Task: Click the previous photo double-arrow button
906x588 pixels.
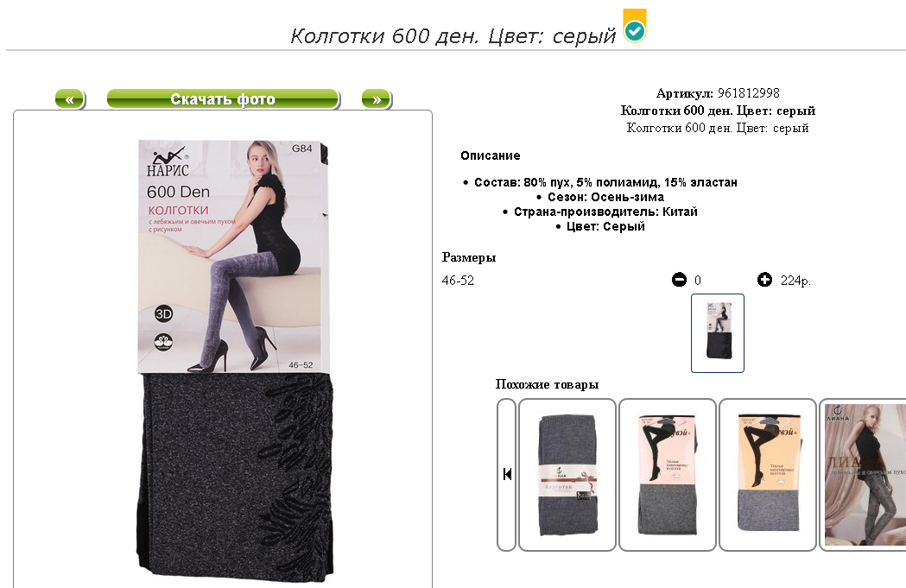Action: click(x=70, y=99)
